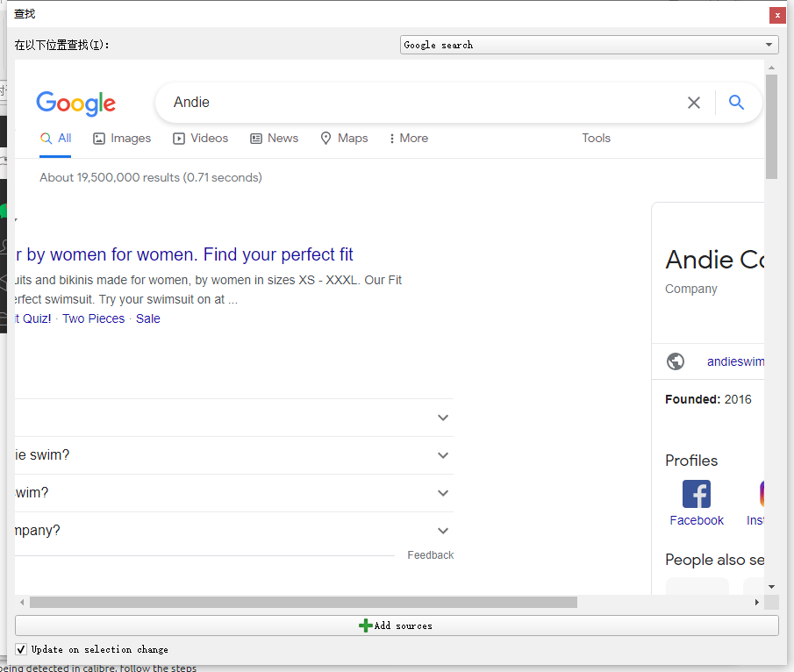This screenshot has height=672, width=794.
Task: Open the Facebook profile icon
Action: click(x=697, y=494)
